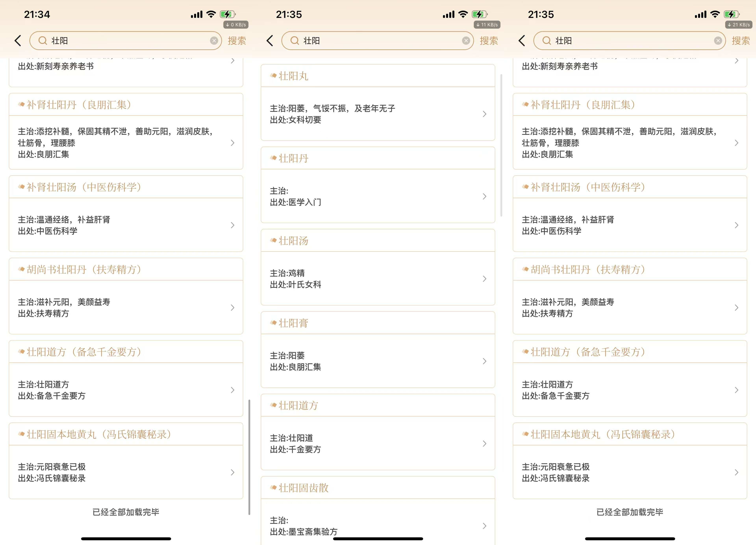The height and width of the screenshot is (545, 756).
Task: Expand 壮阳膏 entry chevron from 良朋汇集
Action: pyautogui.click(x=484, y=361)
